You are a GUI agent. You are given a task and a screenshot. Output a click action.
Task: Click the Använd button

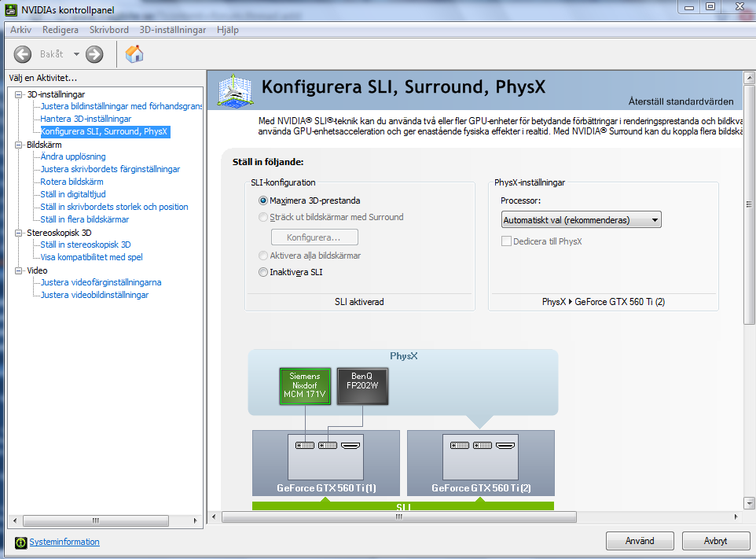640,541
